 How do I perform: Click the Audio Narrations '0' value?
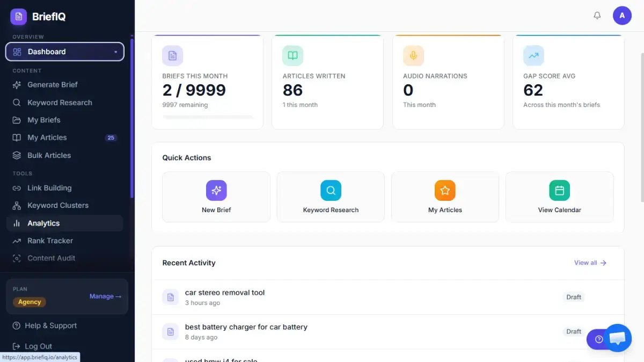coord(408,90)
